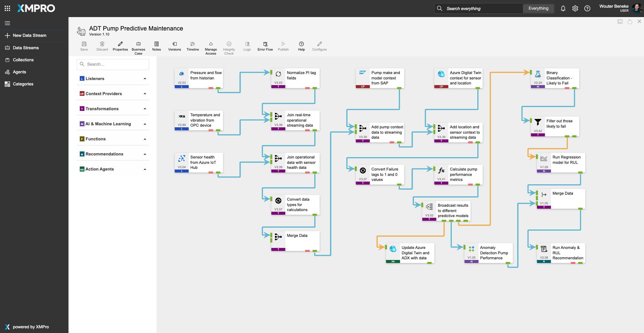Viewport: 644px width, 333px height.
Task: Toggle the hamburger sidebar menu
Action: click(7, 23)
